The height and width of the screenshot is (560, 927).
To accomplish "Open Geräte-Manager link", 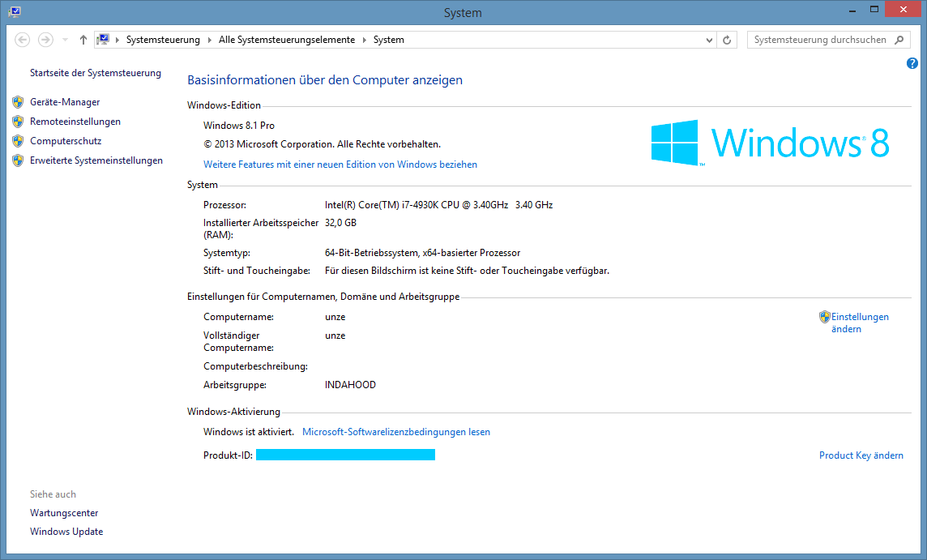I will click(x=65, y=102).
